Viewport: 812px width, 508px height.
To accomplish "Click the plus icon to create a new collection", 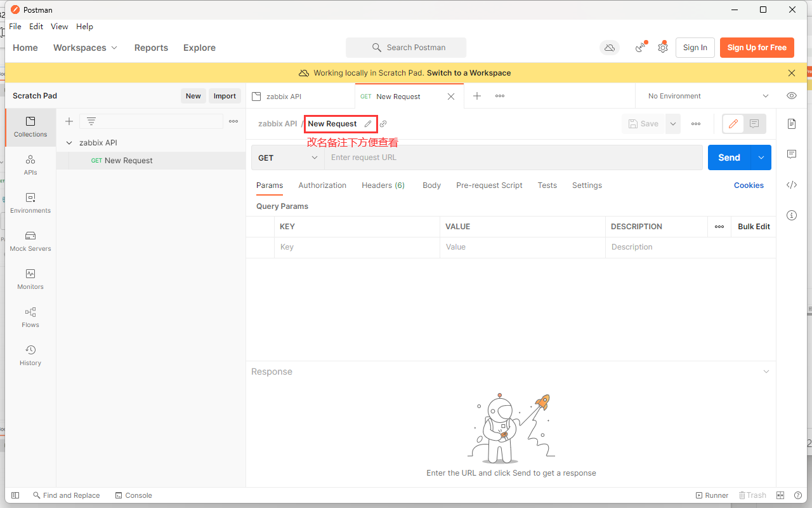I will (69, 121).
